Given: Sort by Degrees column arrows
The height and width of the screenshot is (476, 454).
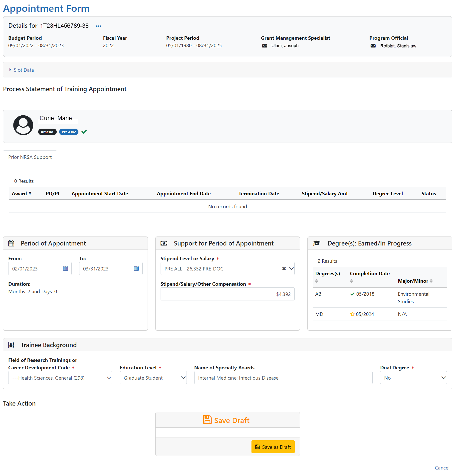Looking at the screenshot, I should click(317, 281).
